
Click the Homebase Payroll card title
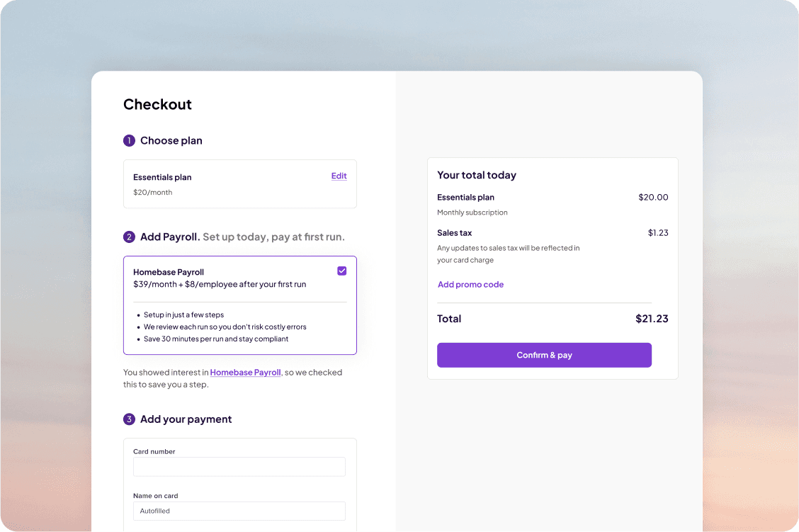[x=168, y=272]
